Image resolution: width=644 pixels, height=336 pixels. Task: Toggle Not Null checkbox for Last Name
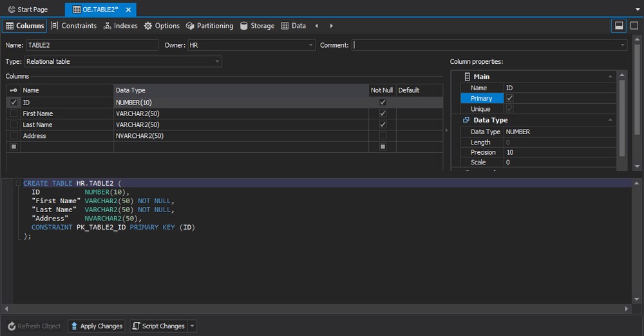coord(383,124)
